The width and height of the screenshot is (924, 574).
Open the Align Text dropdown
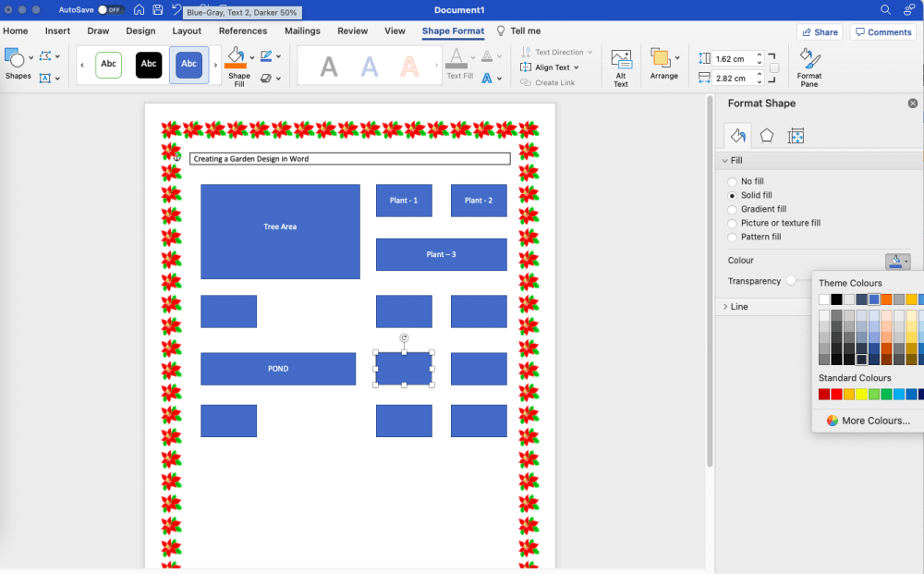tap(552, 67)
